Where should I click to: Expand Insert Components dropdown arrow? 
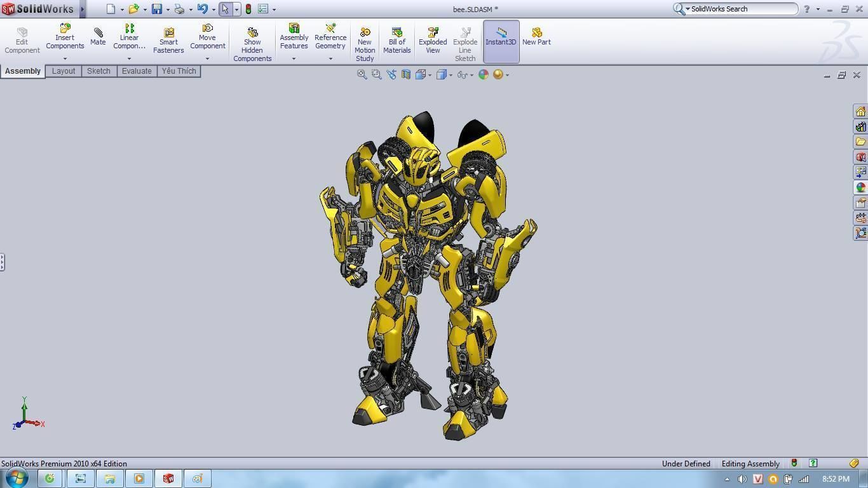65,58
